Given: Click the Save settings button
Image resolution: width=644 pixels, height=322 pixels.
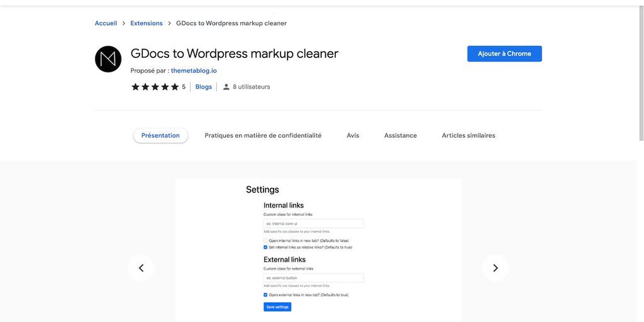Looking at the screenshot, I should coord(277,307).
